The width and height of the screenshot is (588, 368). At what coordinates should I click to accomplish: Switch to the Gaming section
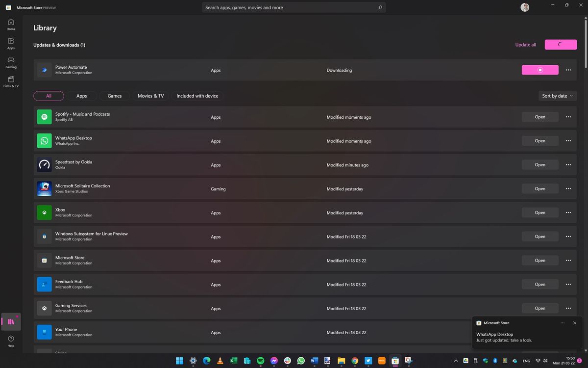10,62
